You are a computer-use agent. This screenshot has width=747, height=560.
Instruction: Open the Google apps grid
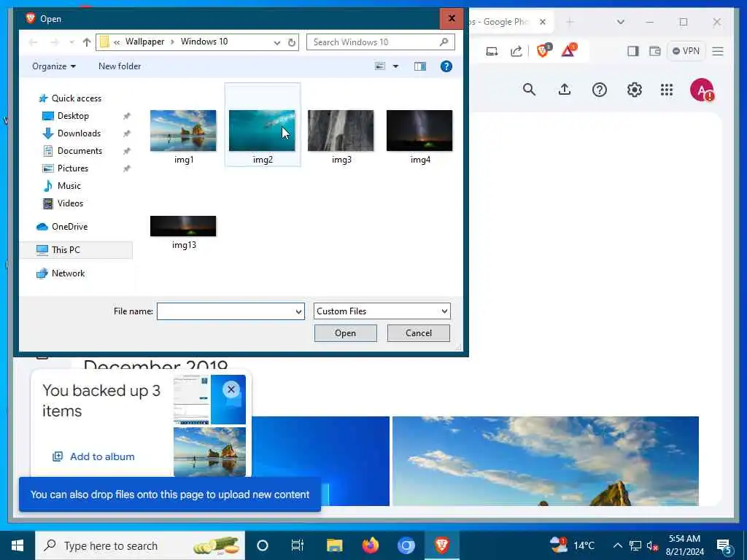(667, 90)
